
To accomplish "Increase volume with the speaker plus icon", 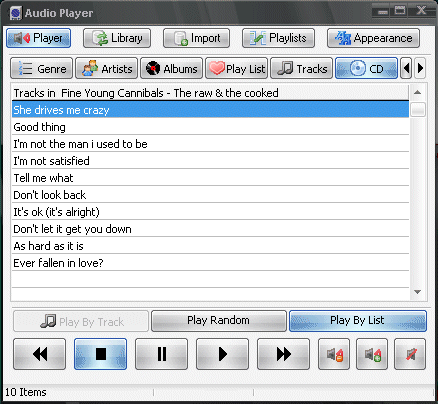I will pos(372,354).
